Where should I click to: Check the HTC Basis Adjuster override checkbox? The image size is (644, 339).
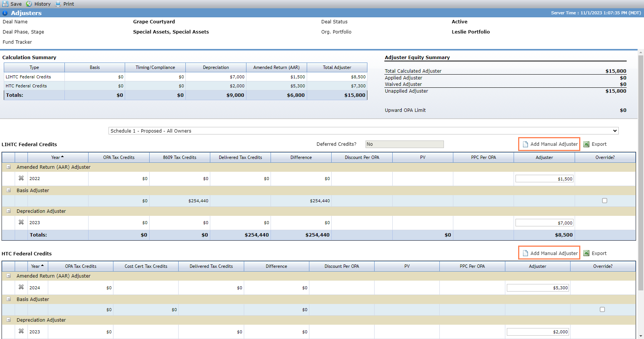(x=602, y=310)
